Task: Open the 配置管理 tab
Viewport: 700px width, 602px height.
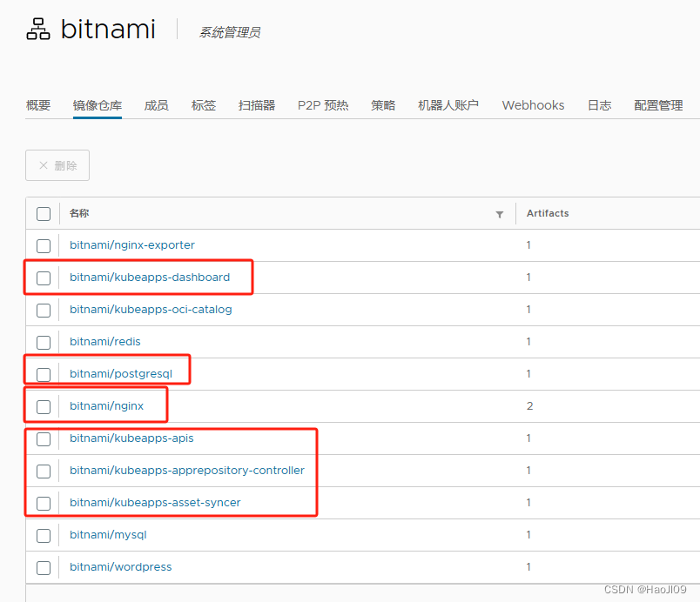Action: [658, 105]
